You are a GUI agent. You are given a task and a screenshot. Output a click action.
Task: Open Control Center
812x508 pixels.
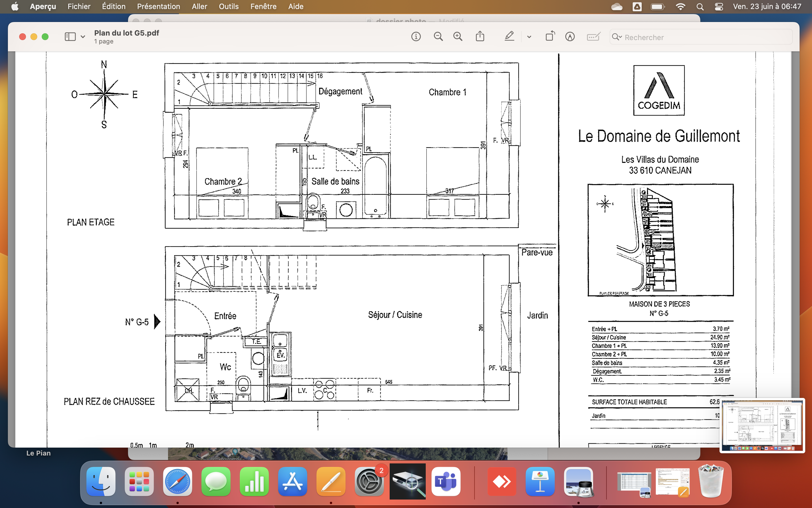click(719, 6)
